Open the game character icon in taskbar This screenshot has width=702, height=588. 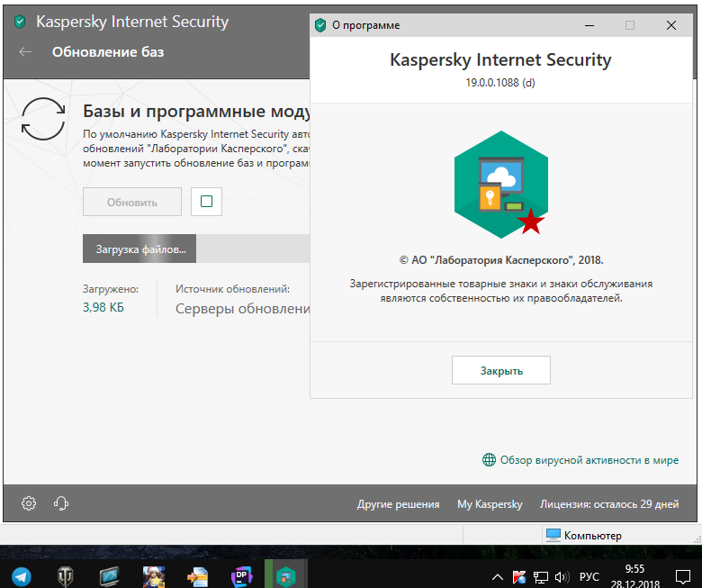[154, 576]
